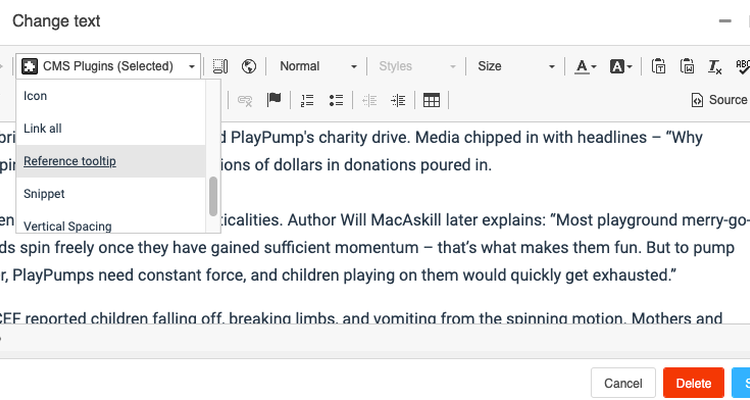Click the Paste as plain text icon
The image size is (750, 400).
[x=659, y=67]
